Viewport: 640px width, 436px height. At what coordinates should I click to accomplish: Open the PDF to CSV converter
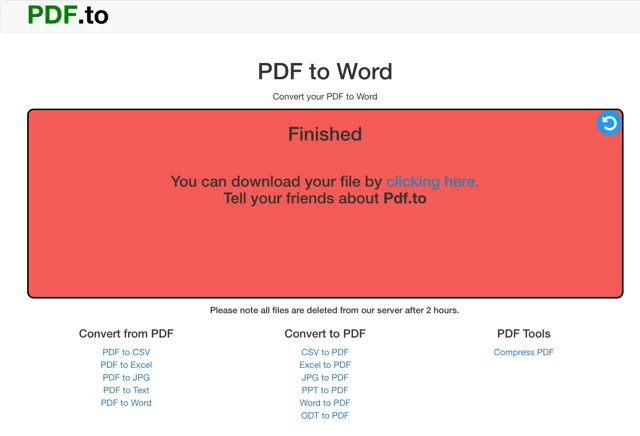pos(126,352)
